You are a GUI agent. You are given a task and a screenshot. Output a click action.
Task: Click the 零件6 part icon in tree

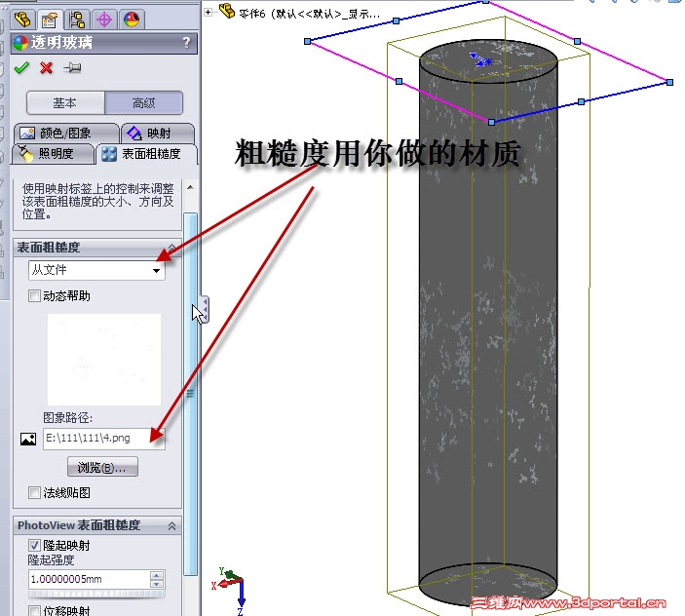tap(227, 11)
